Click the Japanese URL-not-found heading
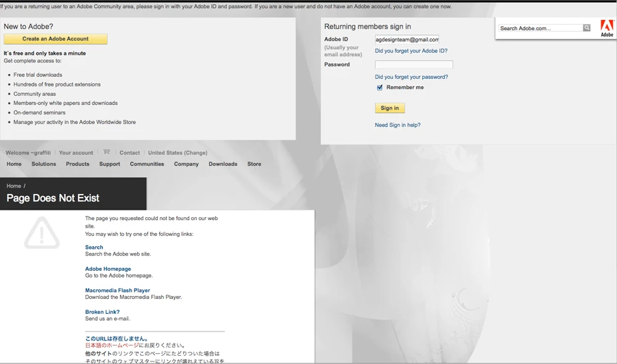Viewport: 617px width, 364px height. point(117,339)
